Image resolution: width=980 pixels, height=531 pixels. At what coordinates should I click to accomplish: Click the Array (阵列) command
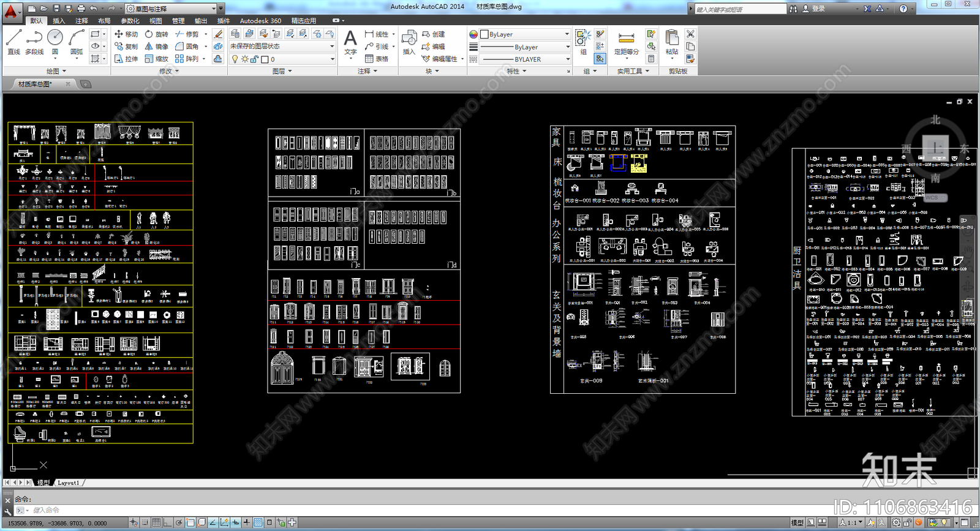click(x=186, y=59)
